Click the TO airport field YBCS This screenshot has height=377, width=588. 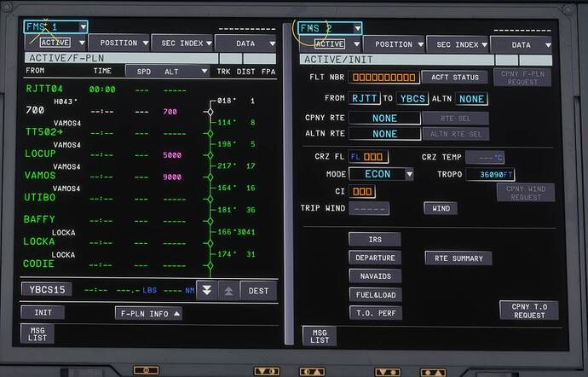click(412, 99)
